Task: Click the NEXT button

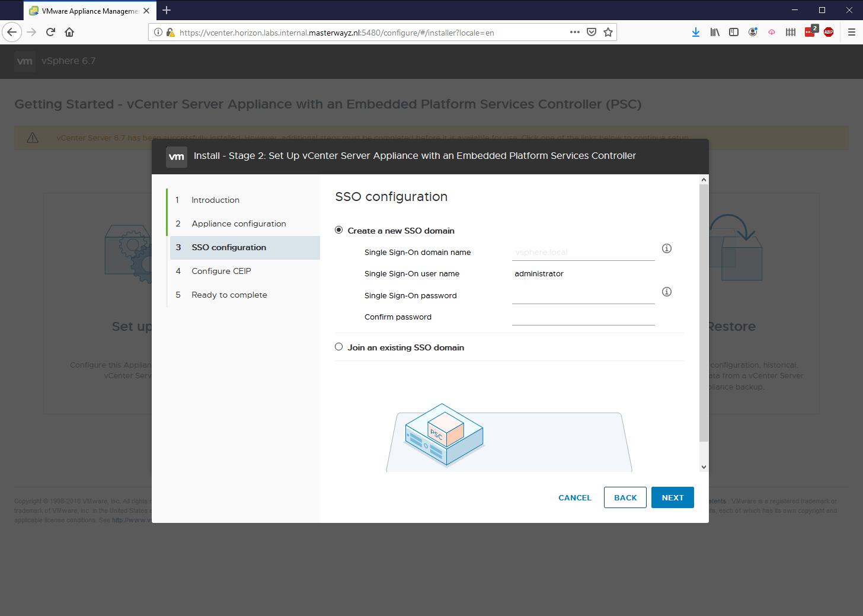Action: click(673, 497)
